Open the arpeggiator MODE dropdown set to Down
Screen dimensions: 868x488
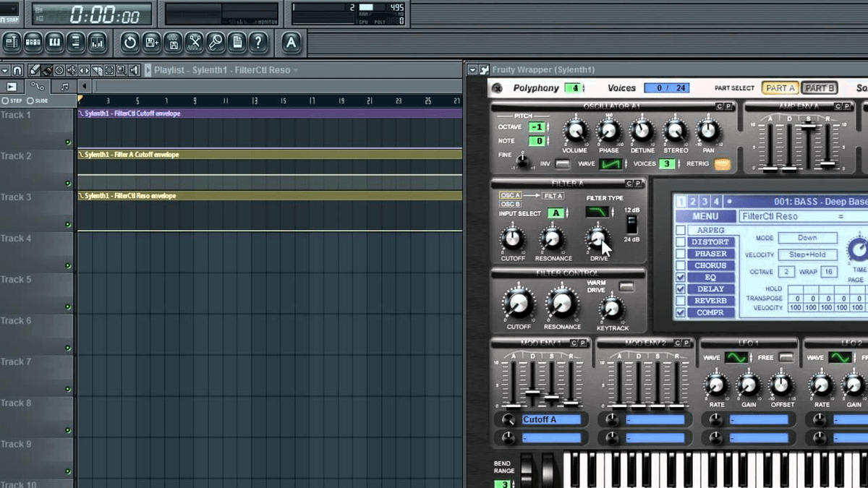pyautogui.click(x=808, y=237)
